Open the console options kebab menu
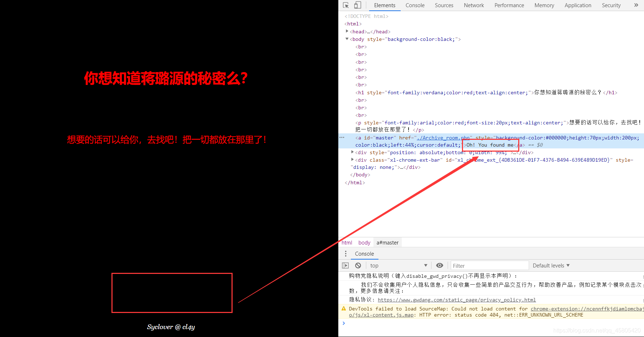Image resolution: width=644 pixels, height=337 pixels. (345, 253)
